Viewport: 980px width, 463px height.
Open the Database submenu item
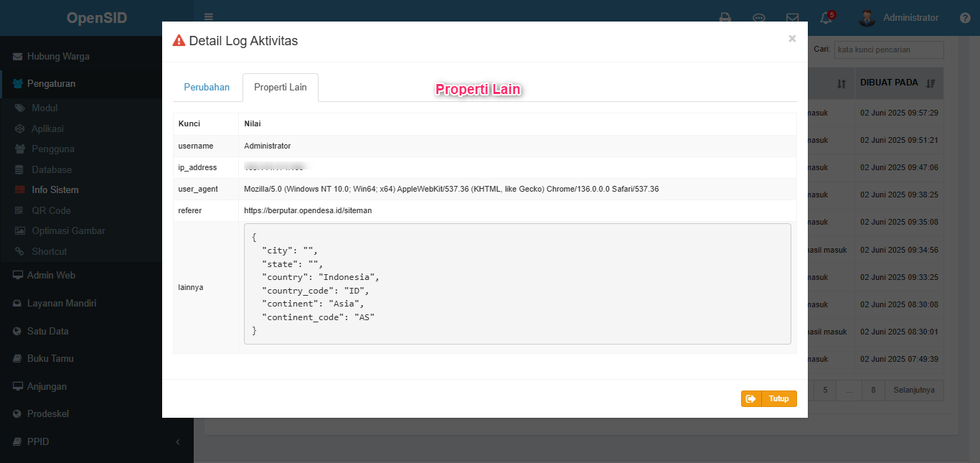click(52, 169)
